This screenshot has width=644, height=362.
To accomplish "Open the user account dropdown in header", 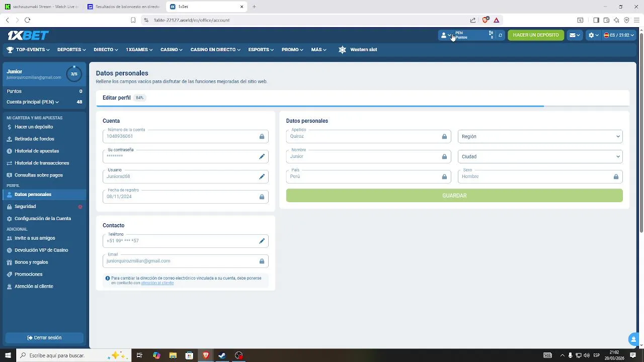I will [446, 35].
